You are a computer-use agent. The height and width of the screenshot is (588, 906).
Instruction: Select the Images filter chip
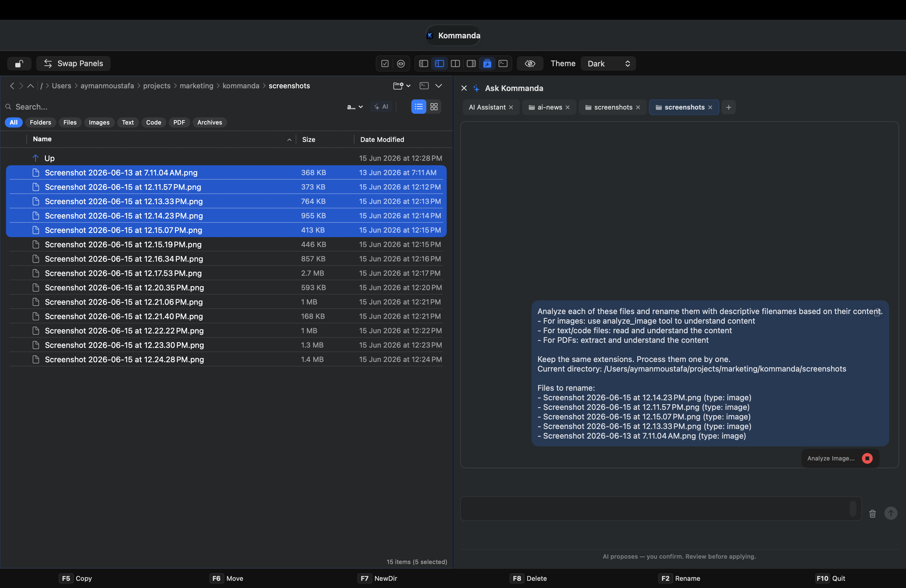click(x=99, y=122)
